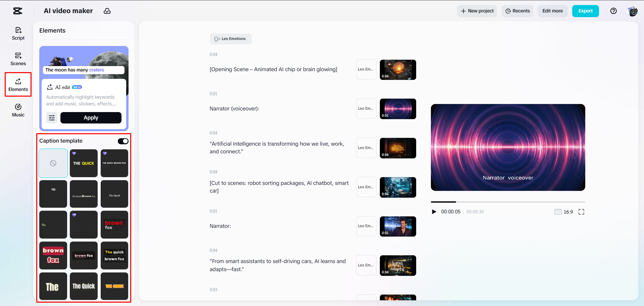Edit the 'Narrator (voiceover):' script line
Screen dimensions: 644x306
pos(235,109)
